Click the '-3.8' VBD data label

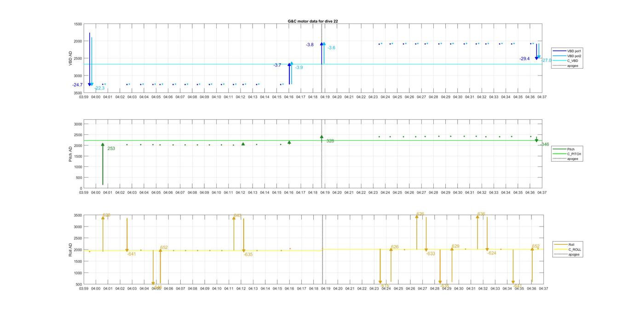310,45
